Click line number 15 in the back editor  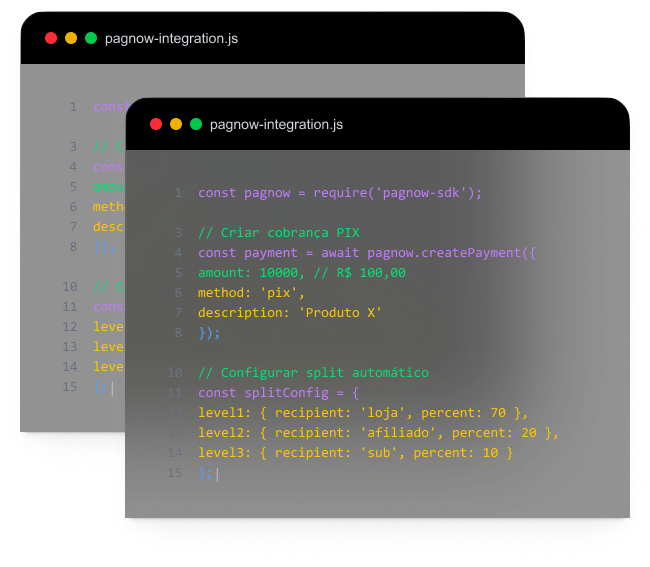click(70, 387)
